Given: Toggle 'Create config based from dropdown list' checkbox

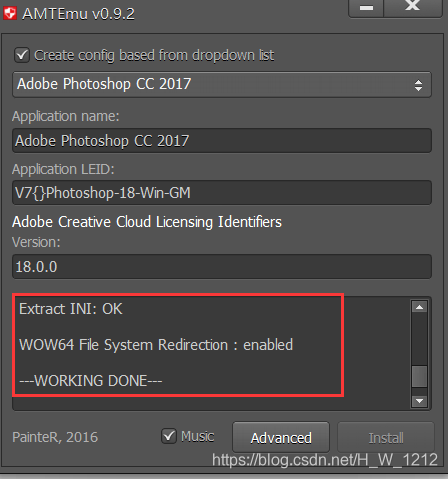Looking at the screenshot, I should coord(22,55).
